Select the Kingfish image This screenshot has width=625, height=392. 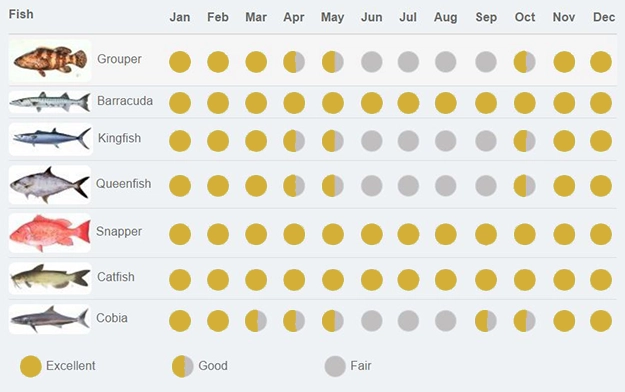click(x=51, y=139)
